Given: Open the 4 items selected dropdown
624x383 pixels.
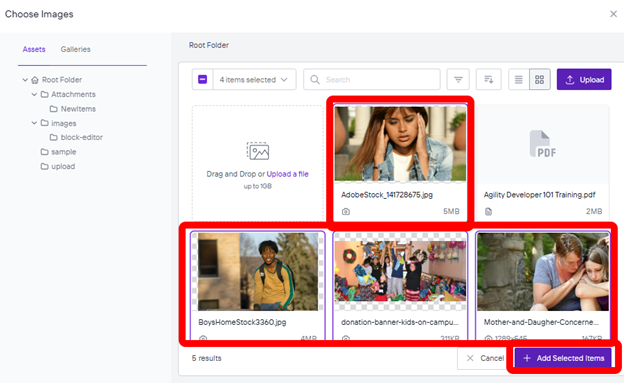Looking at the screenshot, I should click(254, 80).
